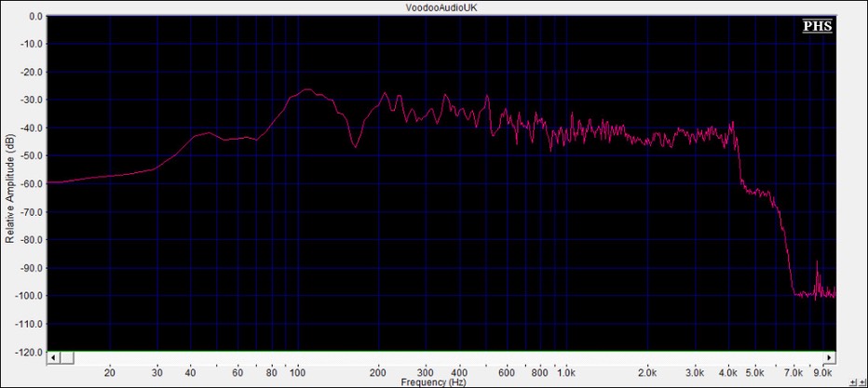Click the frequency scrollbar's right arrow

tap(829, 358)
